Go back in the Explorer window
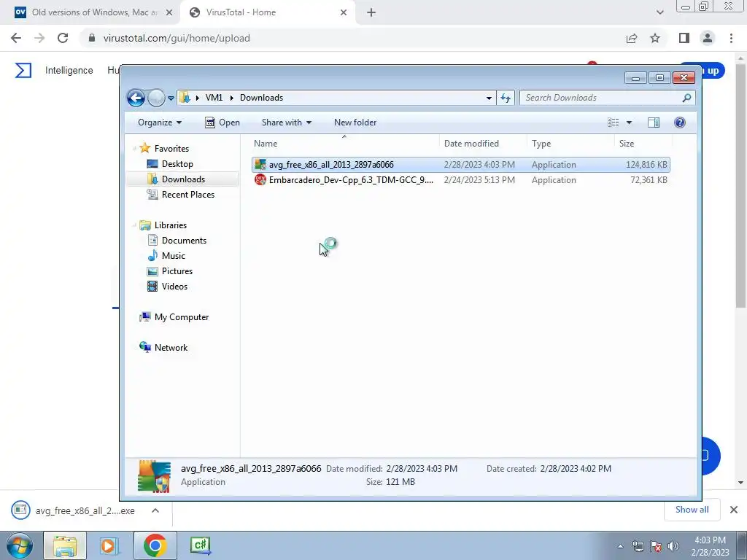The image size is (747, 560). pyautogui.click(x=136, y=98)
